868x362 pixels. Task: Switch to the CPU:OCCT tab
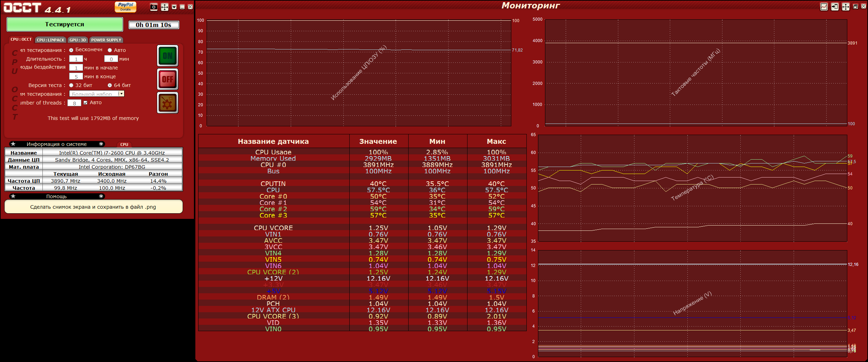21,40
